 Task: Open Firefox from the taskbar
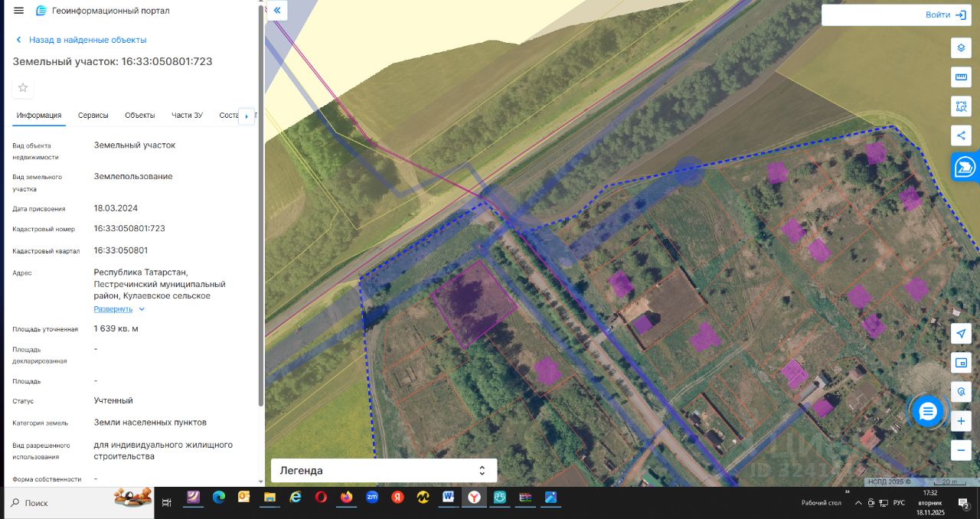(x=346, y=498)
